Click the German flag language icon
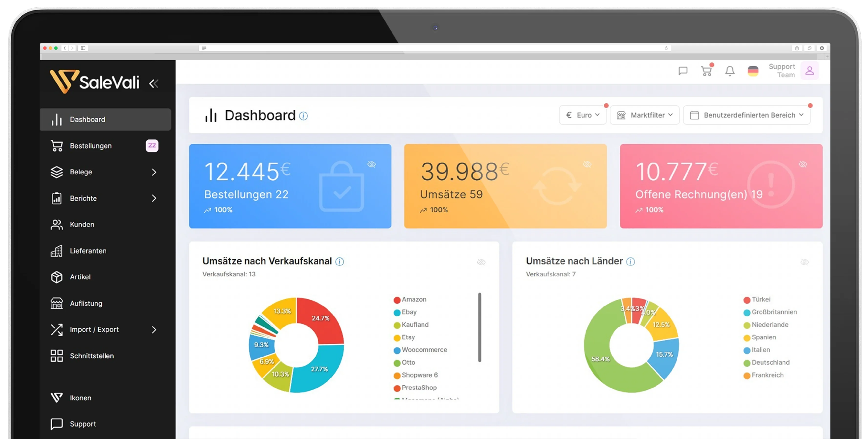Image resolution: width=868 pixels, height=439 pixels. click(753, 71)
